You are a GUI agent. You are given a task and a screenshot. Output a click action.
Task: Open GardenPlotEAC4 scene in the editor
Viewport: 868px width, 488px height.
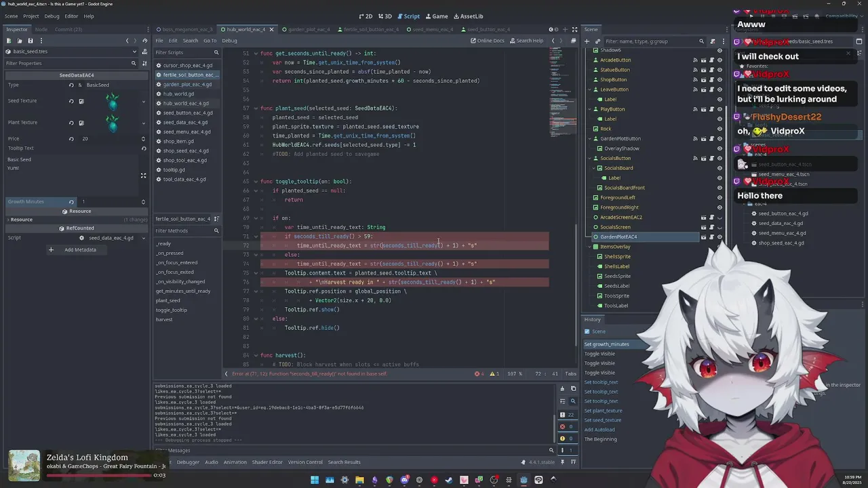[x=703, y=237]
